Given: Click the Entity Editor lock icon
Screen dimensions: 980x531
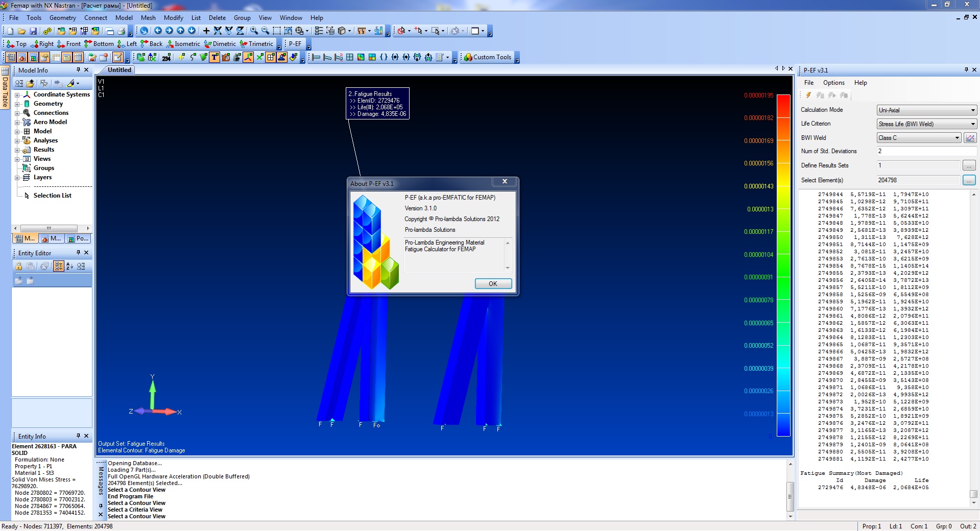Looking at the screenshot, I should pos(19,266).
